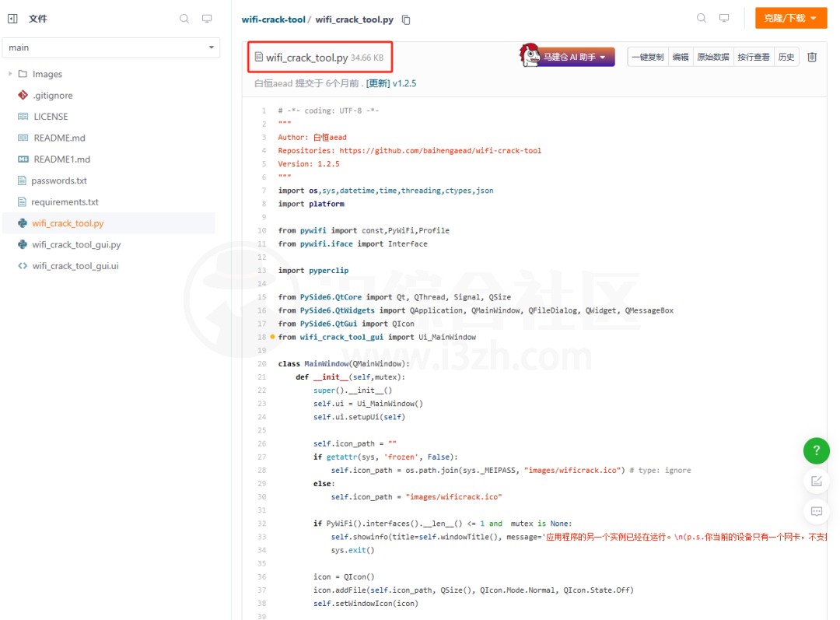Click the requirements.txt document icon
840x620 pixels.
(x=22, y=202)
